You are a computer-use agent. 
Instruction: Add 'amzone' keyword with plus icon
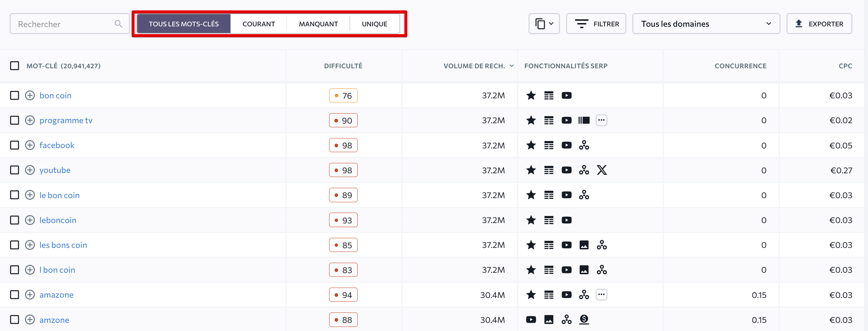[30, 319]
